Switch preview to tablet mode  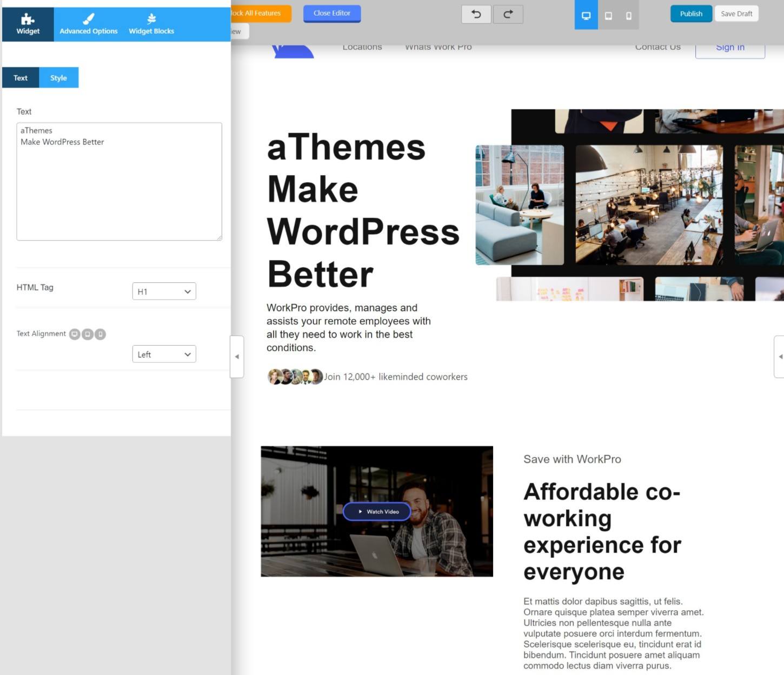coord(608,16)
